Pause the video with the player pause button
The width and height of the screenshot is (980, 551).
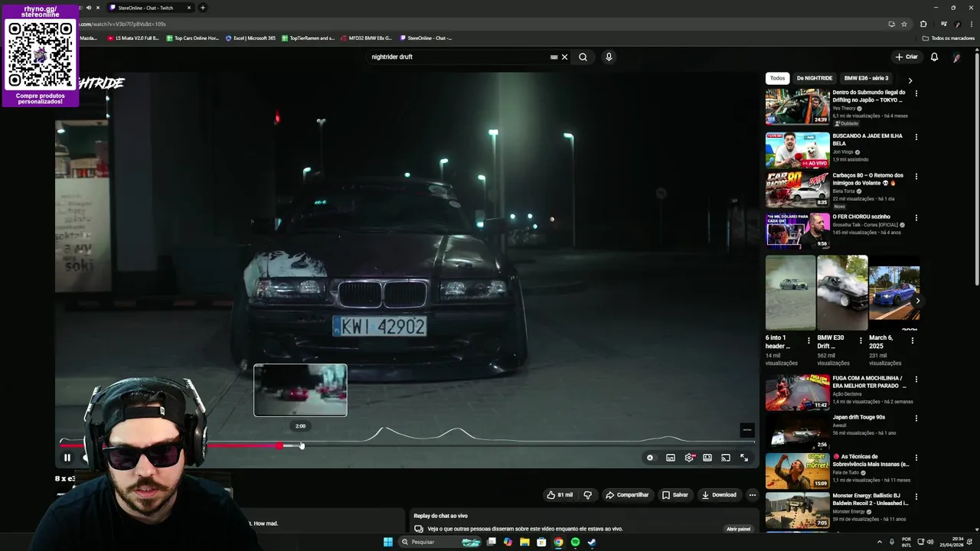(67, 458)
